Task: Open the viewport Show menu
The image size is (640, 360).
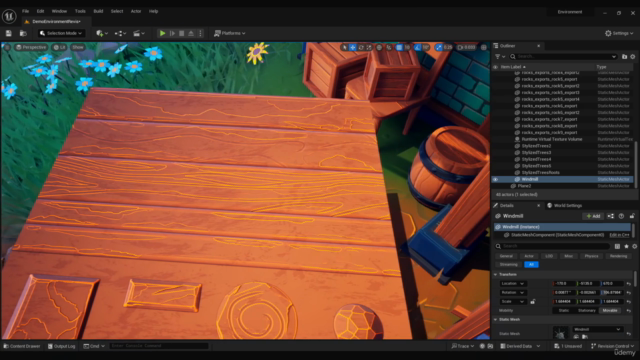Action: point(78,47)
